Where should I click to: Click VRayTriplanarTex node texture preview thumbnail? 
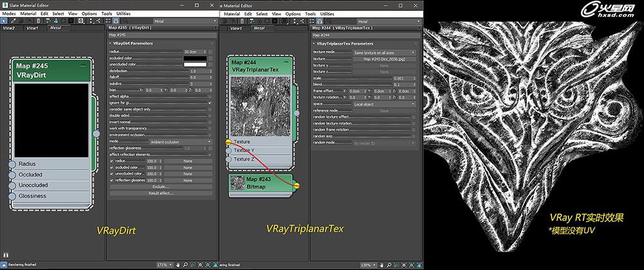click(261, 107)
